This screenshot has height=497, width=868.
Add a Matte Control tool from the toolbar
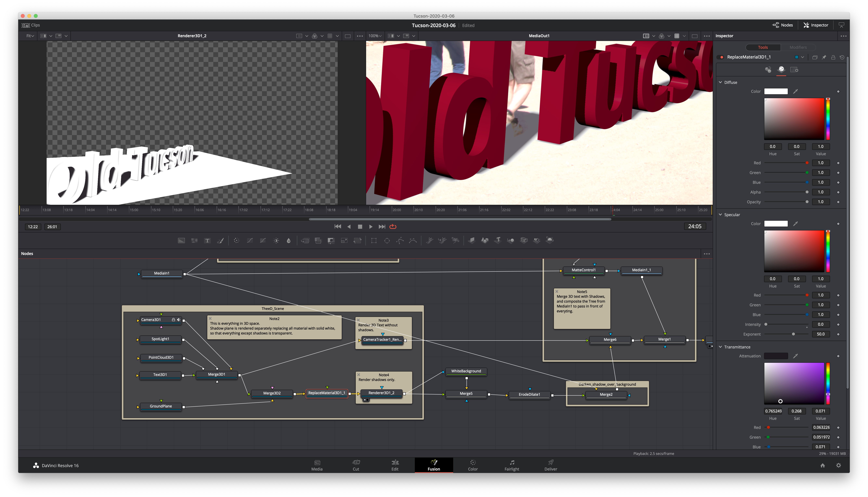(x=331, y=241)
